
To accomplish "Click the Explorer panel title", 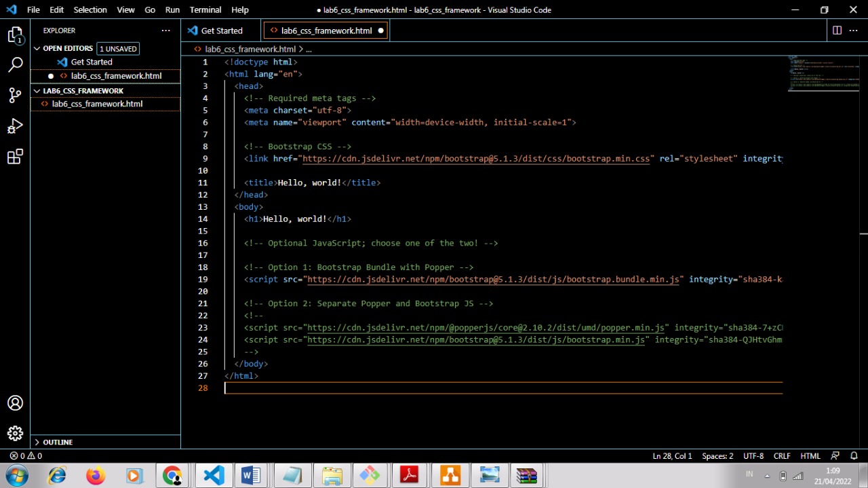I will click(x=59, y=31).
